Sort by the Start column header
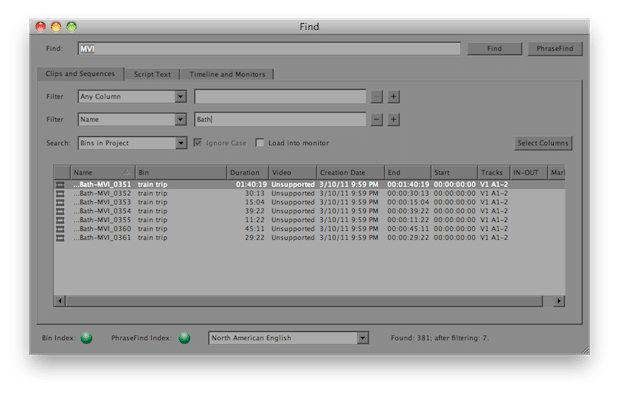Image resolution: width=619 pixels, height=395 pixels. pos(454,172)
